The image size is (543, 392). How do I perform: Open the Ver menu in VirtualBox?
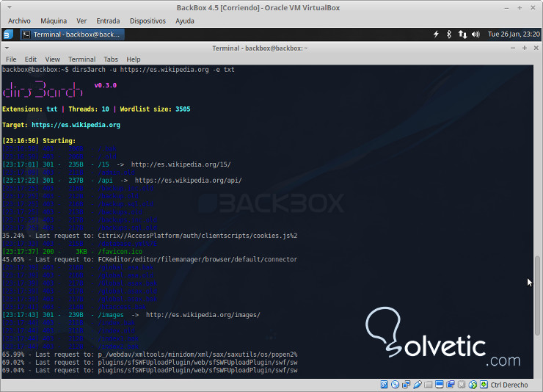(81, 21)
